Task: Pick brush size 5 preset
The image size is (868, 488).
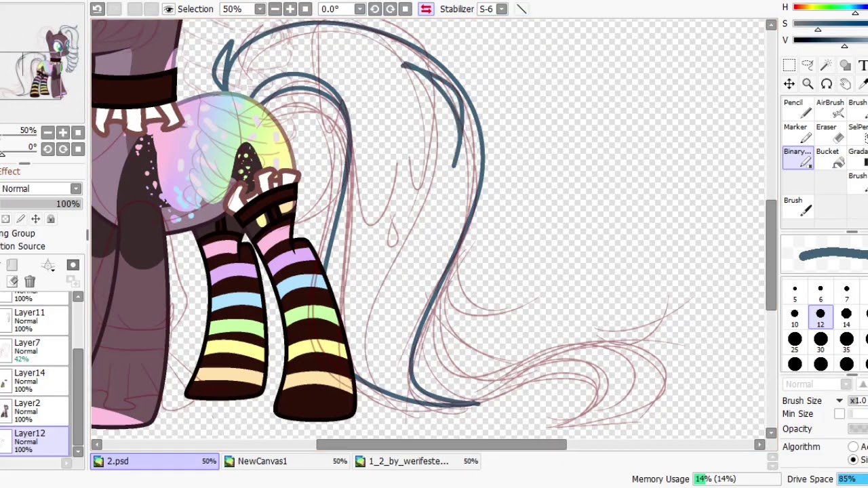Action: [795, 293]
